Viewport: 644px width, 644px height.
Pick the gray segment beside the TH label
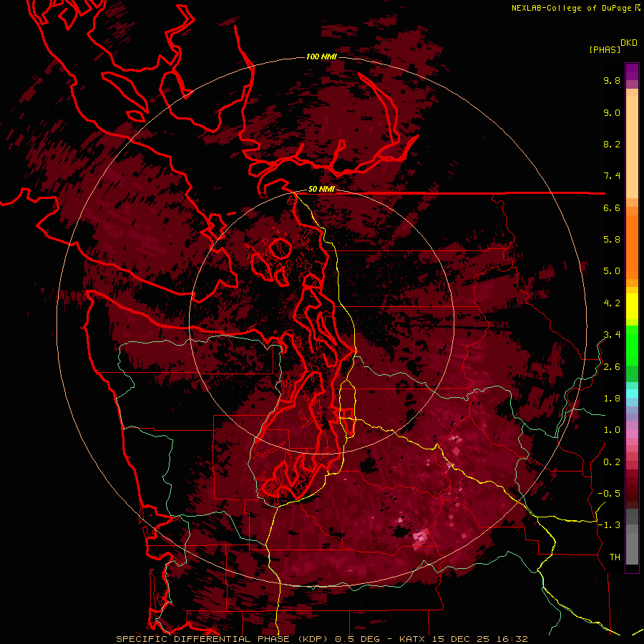[x=632, y=548]
